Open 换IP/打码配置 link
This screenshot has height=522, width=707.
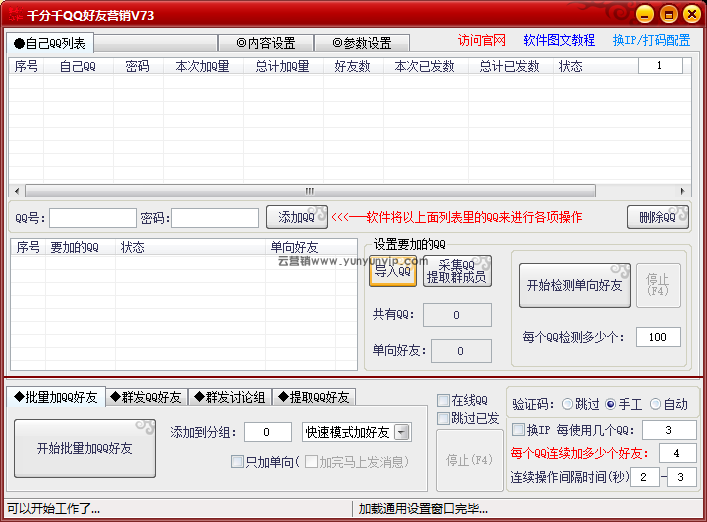point(652,41)
